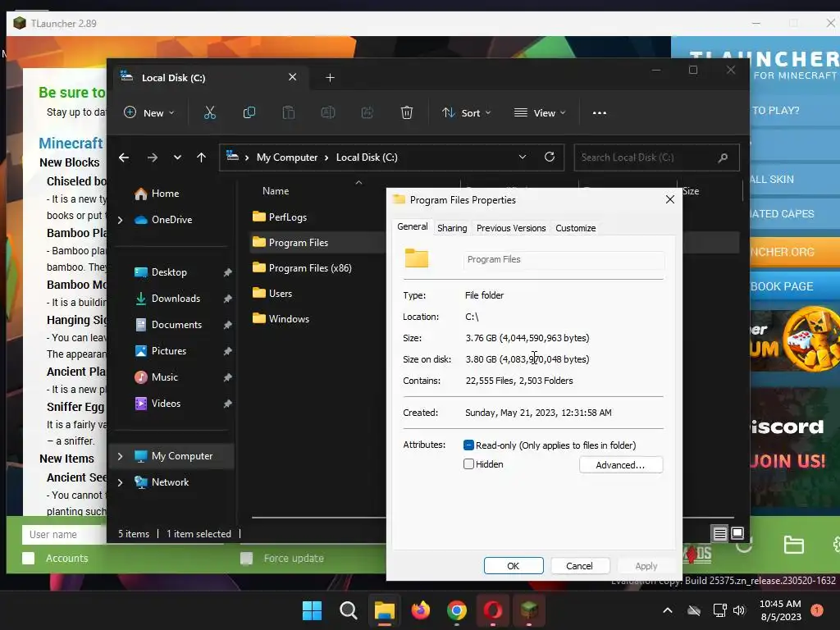Sort by the Name column header
Screen dimensions: 840x630
pyautogui.click(x=276, y=191)
